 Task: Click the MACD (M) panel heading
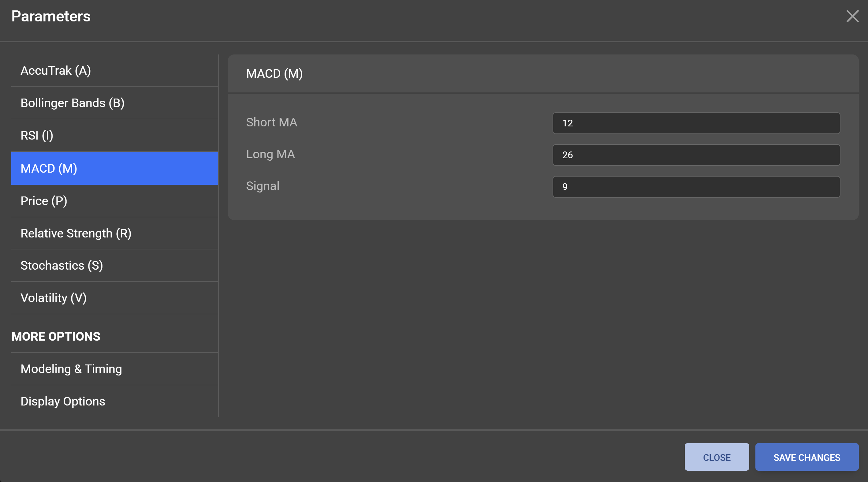(274, 73)
